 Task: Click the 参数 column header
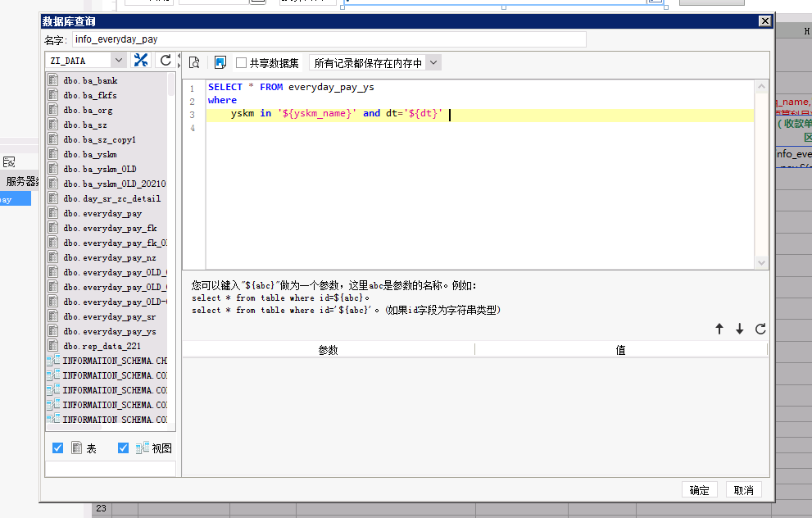328,350
